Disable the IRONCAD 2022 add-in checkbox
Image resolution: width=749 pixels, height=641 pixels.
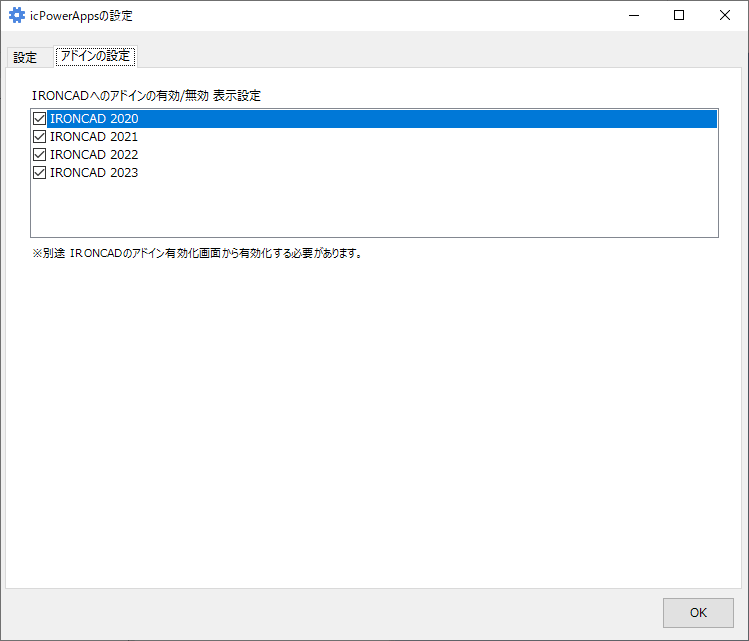[40, 155]
